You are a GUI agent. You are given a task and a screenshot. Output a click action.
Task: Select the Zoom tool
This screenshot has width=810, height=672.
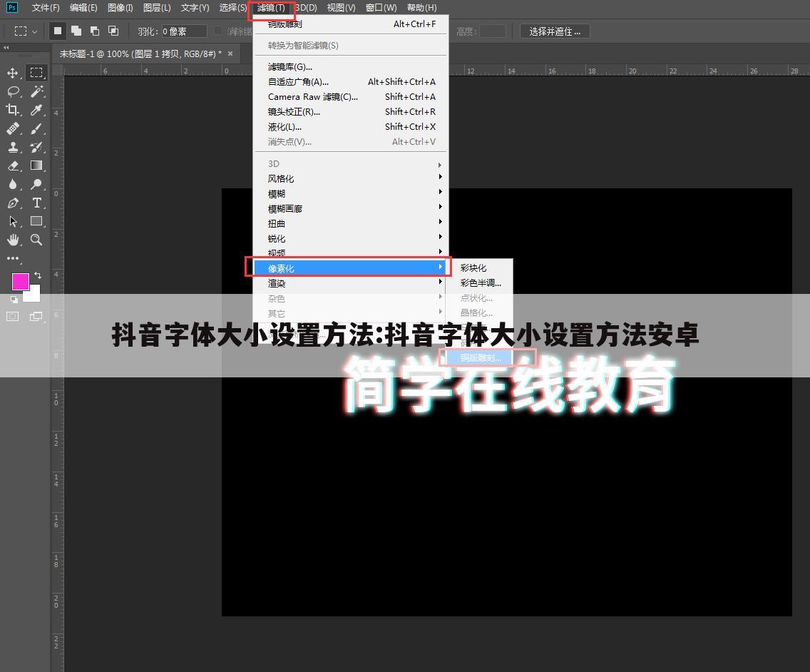tap(36, 240)
